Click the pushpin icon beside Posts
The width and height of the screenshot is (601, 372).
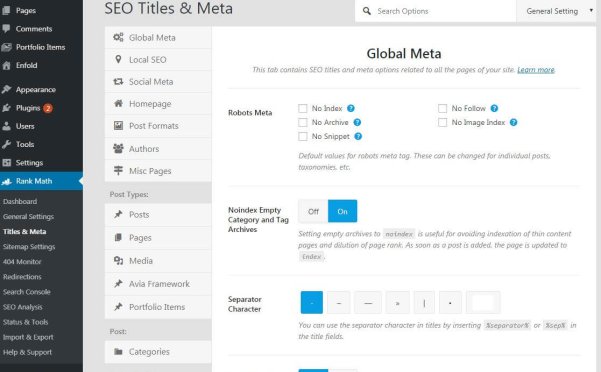(118, 214)
